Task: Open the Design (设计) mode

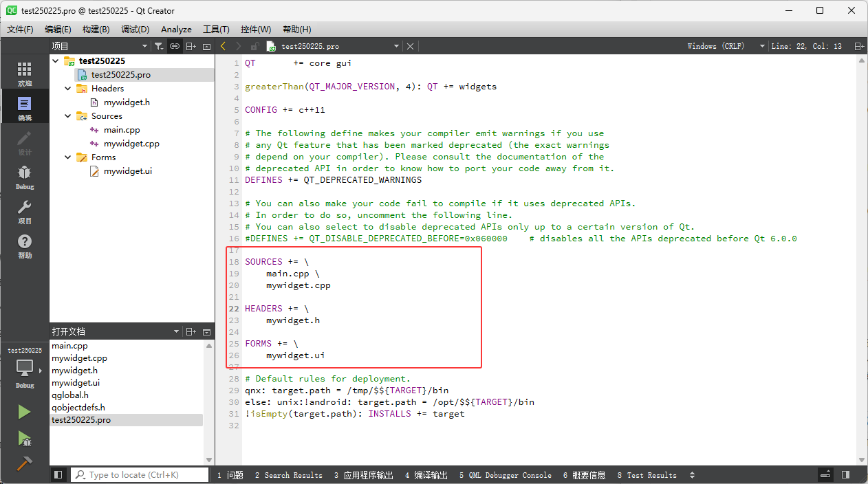Action: [24, 142]
